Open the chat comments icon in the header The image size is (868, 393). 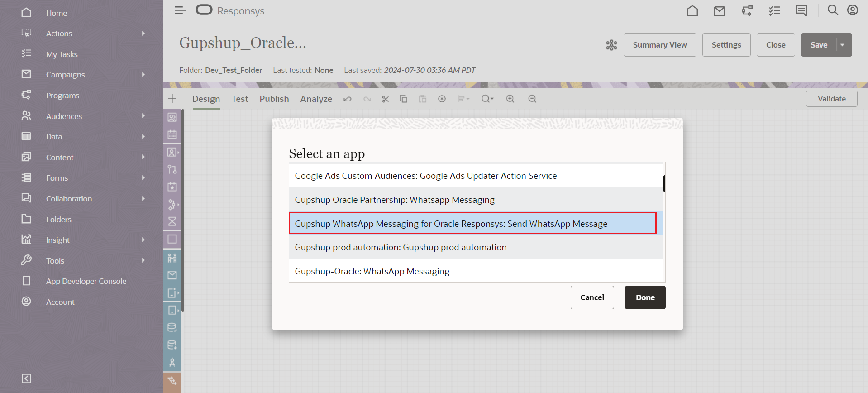pyautogui.click(x=801, y=10)
